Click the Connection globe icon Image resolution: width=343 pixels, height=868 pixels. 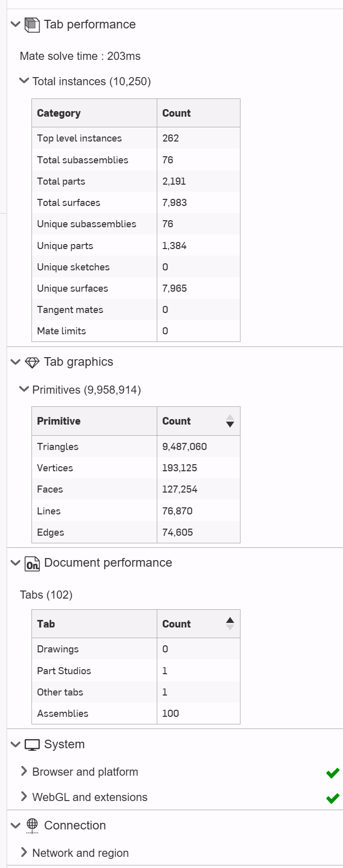click(32, 825)
